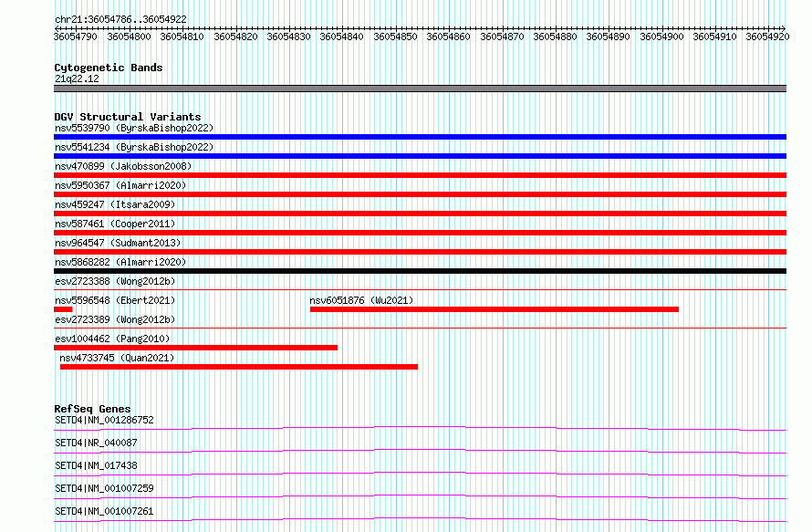Image resolution: width=812 pixels, height=532 pixels.
Task: Click ruler position 36054910
Action: 715,37
